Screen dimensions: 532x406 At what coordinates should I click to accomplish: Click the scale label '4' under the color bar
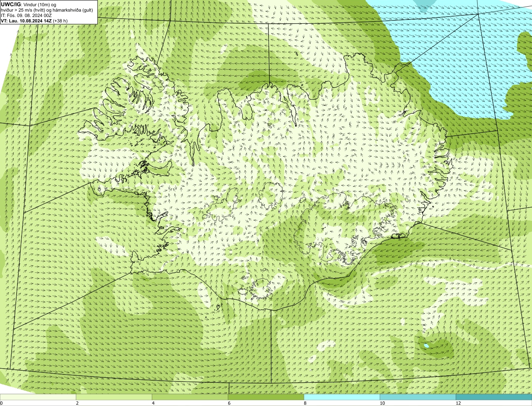click(x=153, y=403)
